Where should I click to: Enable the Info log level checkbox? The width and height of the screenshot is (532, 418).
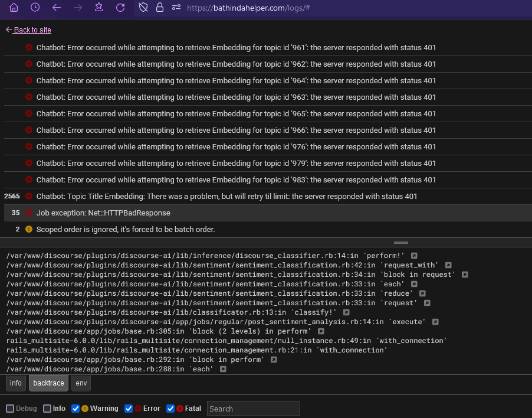[x=47, y=409]
